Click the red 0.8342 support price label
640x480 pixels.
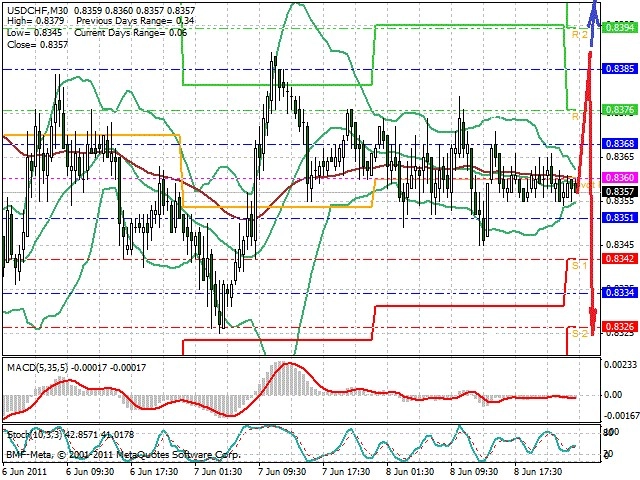[x=620, y=258]
